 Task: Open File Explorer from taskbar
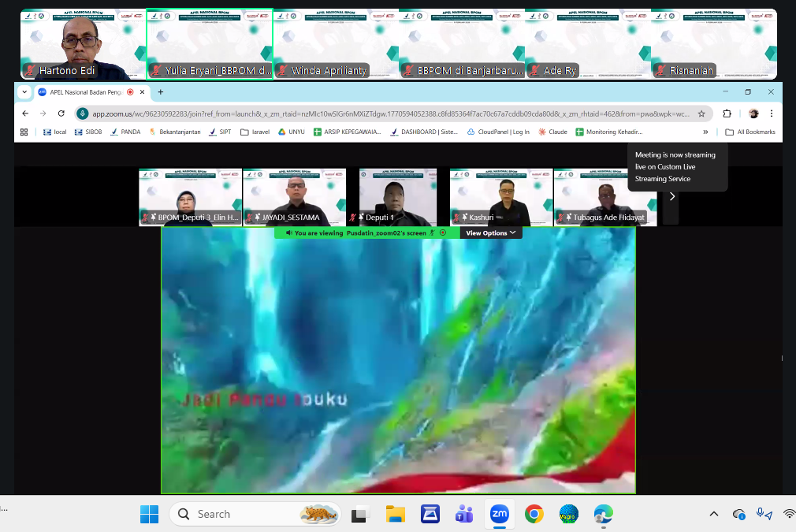(x=395, y=514)
